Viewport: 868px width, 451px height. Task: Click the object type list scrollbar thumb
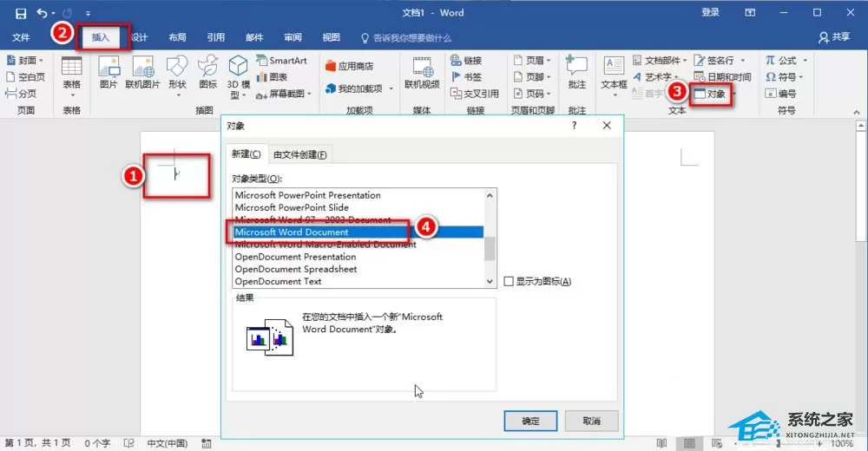tap(490, 248)
